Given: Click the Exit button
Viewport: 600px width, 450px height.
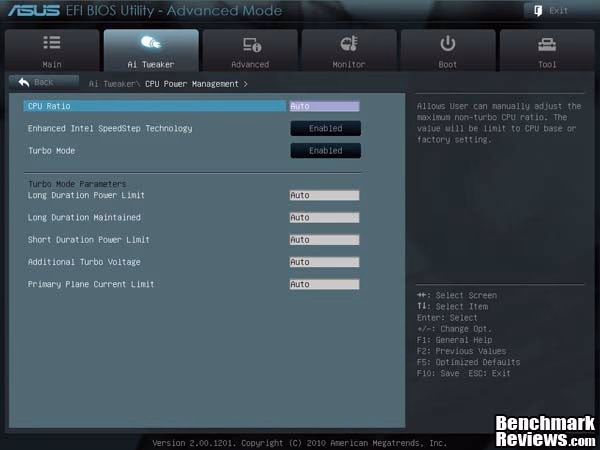Looking at the screenshot, I should (558, 11).
